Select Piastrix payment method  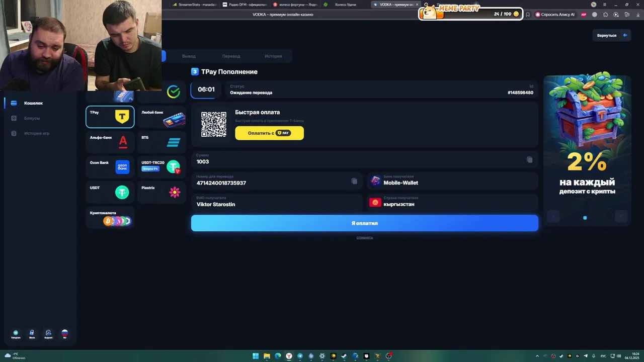point(162,192)
